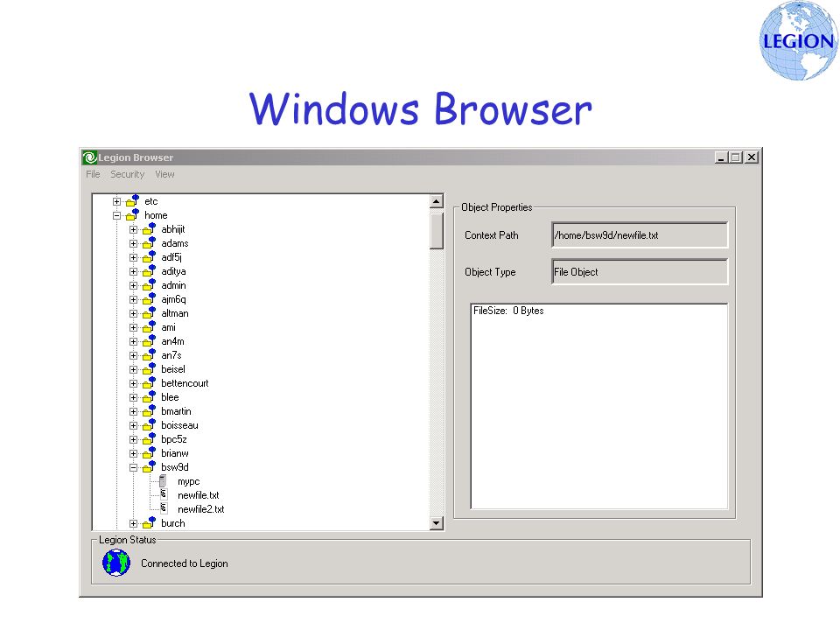This screenshot has width=840, height=630.
Task: Click the bettencourt folder icon
Action: click(149, 383)
